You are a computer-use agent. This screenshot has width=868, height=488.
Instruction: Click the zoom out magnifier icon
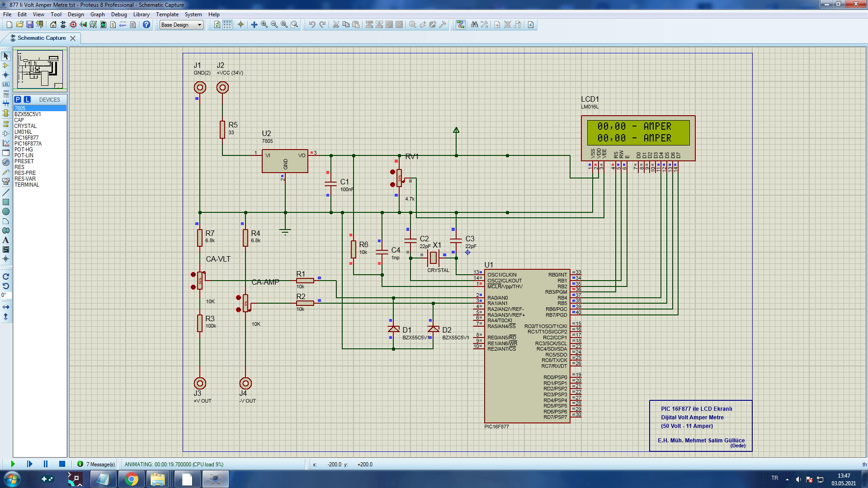click(x=274, y=25)
